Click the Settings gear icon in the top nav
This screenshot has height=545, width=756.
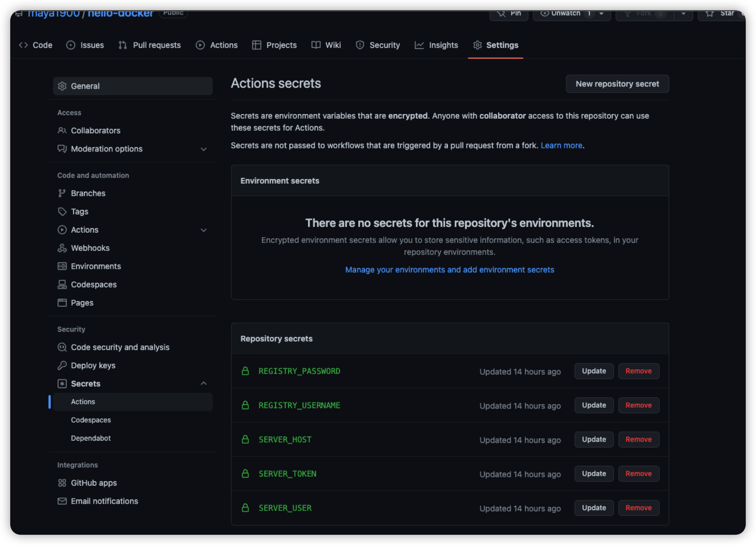[477, 45]
